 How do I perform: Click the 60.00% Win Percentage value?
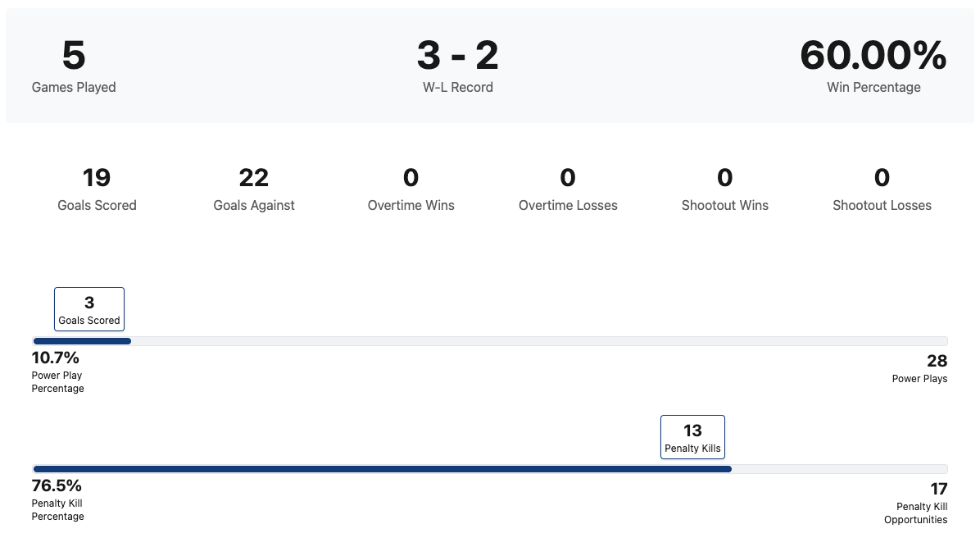[x=873, y=56]
